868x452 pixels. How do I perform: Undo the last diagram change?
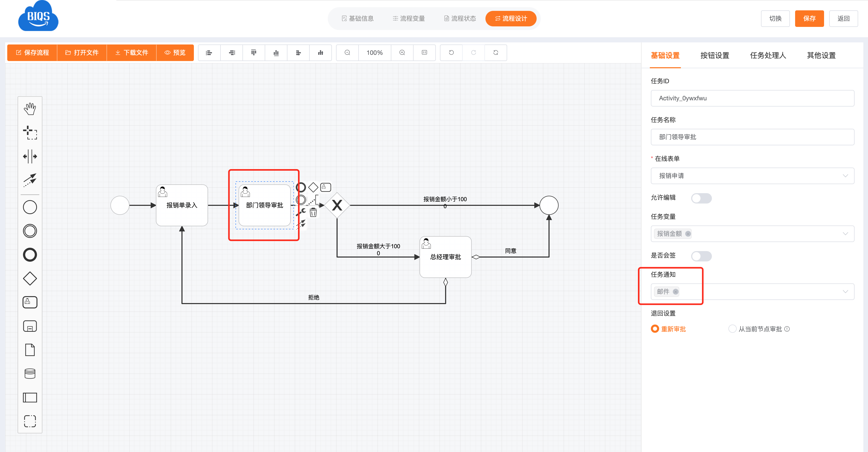[x=451, y=52]
